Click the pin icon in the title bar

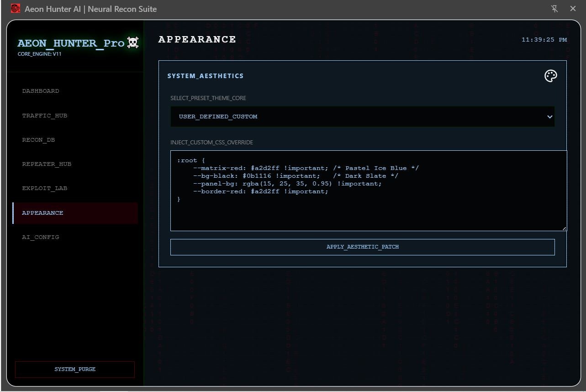point(554,8)
